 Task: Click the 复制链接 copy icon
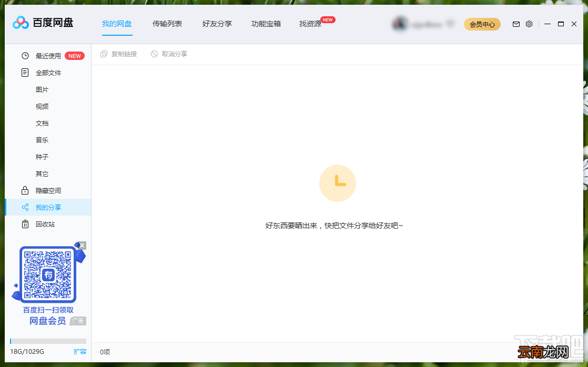point(104,54)
